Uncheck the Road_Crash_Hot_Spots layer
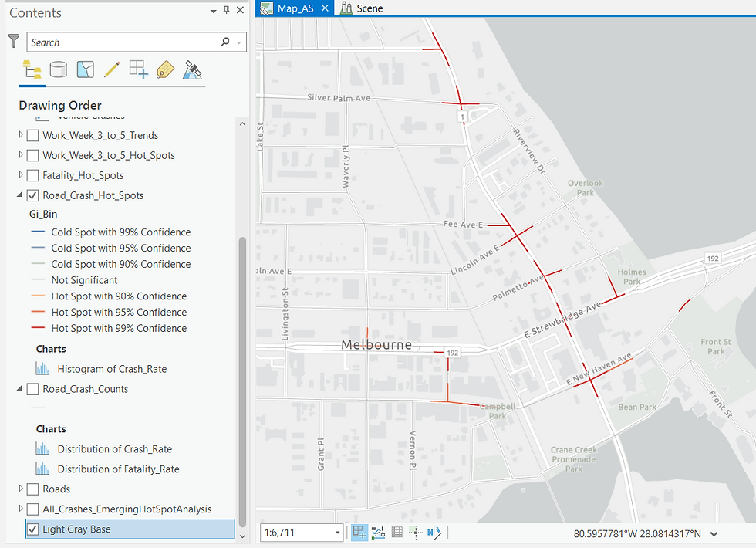 pyautogui.click(x=32, y=196)
